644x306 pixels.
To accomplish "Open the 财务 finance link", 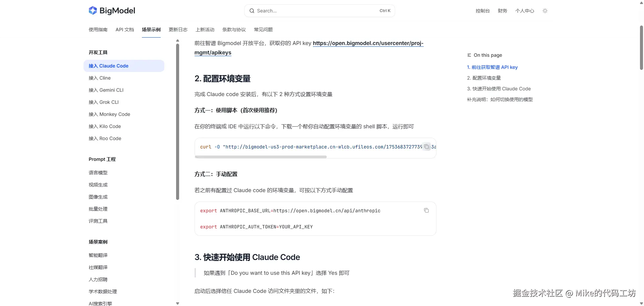I will click(502, 11).
